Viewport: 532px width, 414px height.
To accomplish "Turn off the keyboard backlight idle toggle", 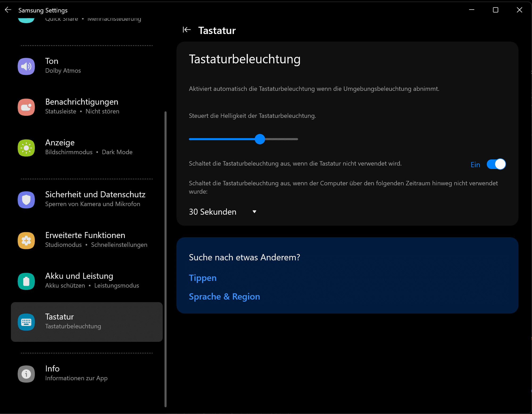I will (496, 164).
